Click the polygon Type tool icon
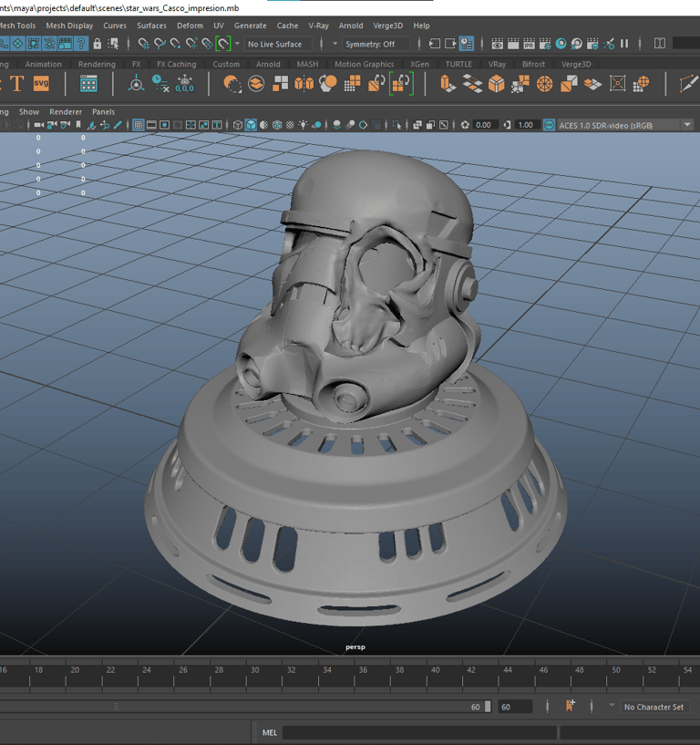 (17, 84)
